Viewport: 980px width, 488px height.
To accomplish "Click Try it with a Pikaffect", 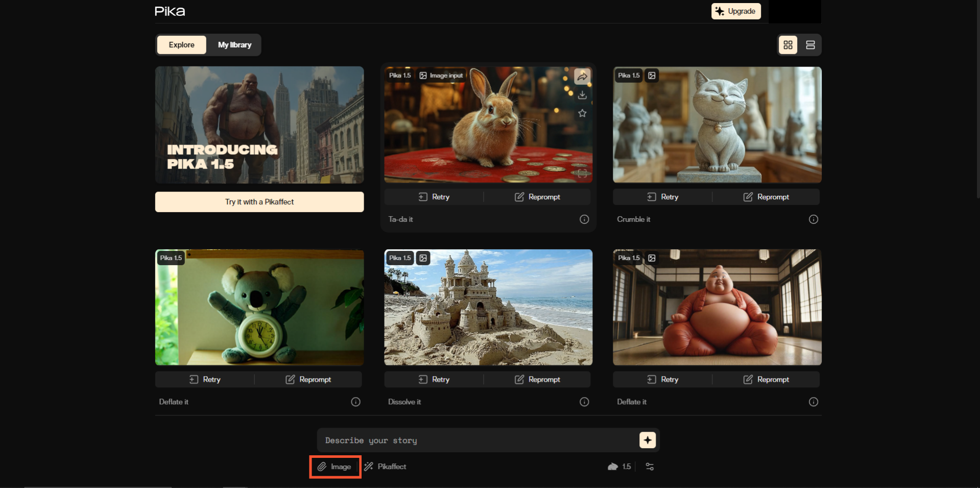I will [259, 202].
